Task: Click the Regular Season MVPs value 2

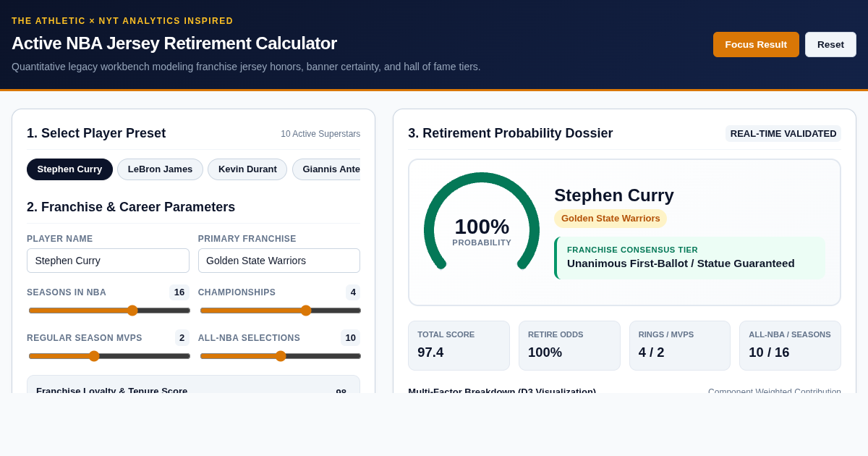Action: point(182,338)
